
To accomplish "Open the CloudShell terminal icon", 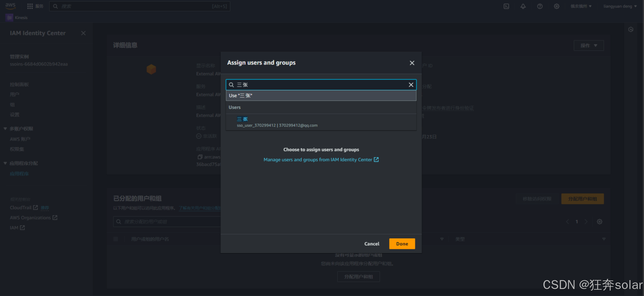I will [x=506, y=6].
